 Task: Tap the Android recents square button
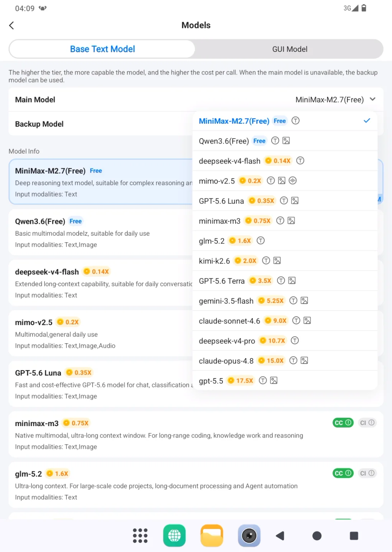[354, 535]
